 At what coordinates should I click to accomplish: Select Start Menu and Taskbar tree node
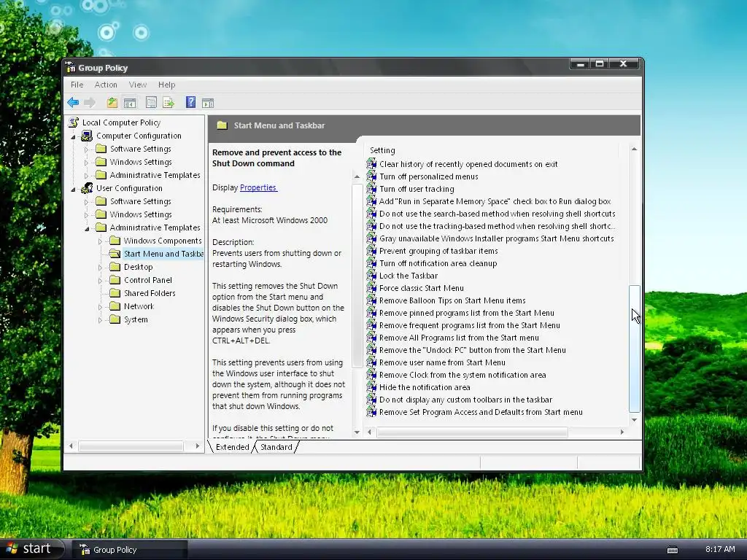[163, 254]
